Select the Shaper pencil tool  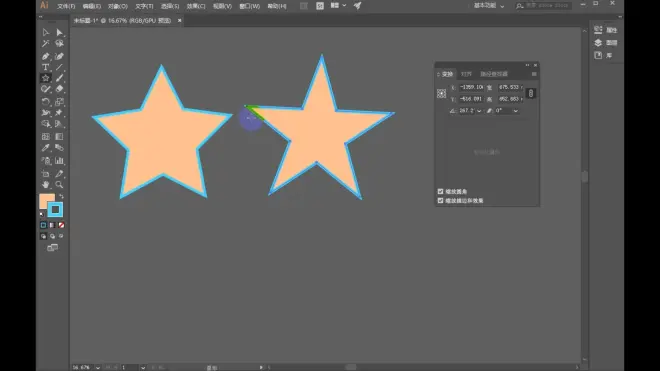point(45,89)
